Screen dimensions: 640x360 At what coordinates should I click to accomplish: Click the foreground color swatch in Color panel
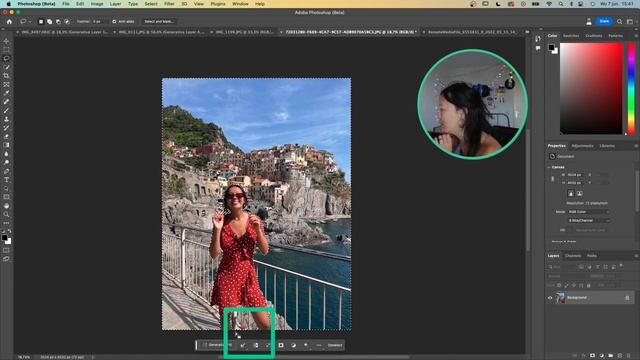pyautogui.click(x=551, y=47)
